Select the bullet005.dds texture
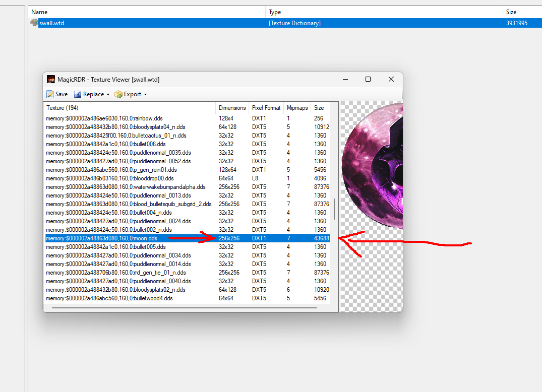This screenshot has height=392, width=542. 188,247
